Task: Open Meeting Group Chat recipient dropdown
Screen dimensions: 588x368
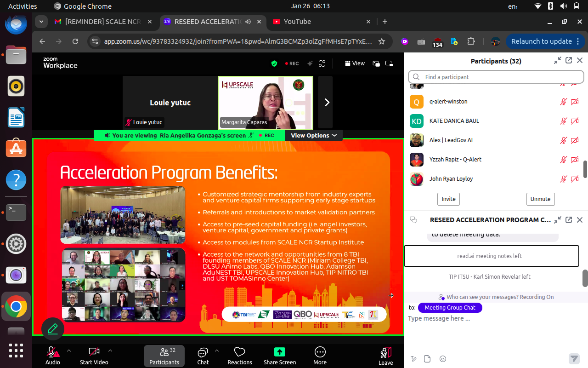Action: pyautogui.click(x=450, y=308)
